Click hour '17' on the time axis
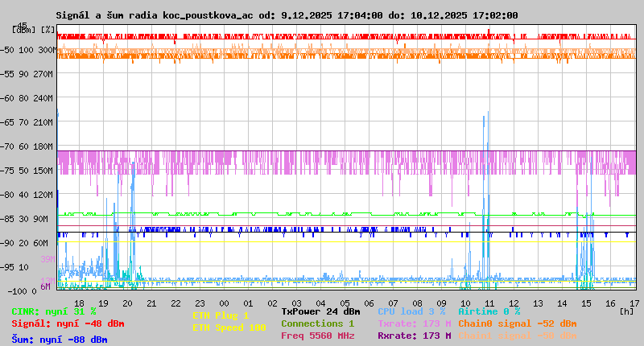 point(634,303)
